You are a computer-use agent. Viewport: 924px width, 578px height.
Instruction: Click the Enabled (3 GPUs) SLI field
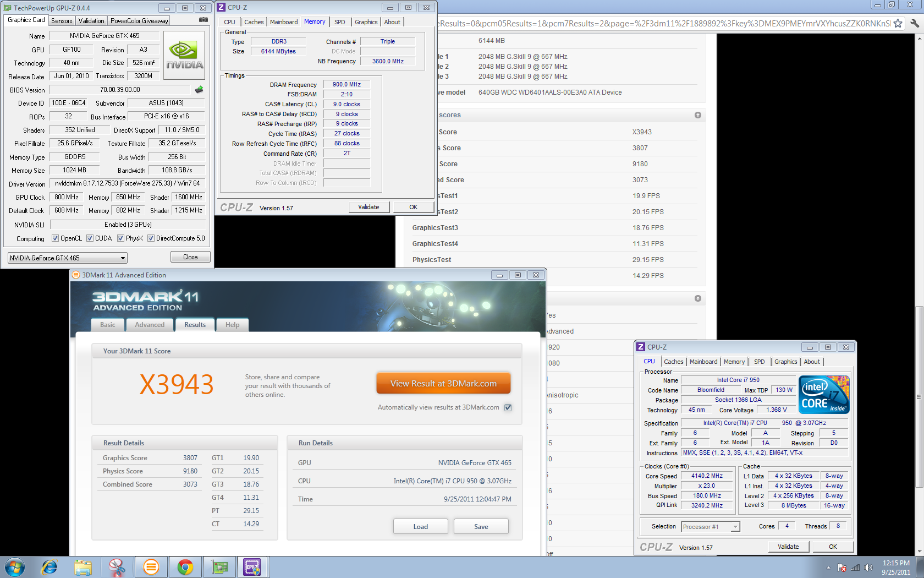pos(128,225)
